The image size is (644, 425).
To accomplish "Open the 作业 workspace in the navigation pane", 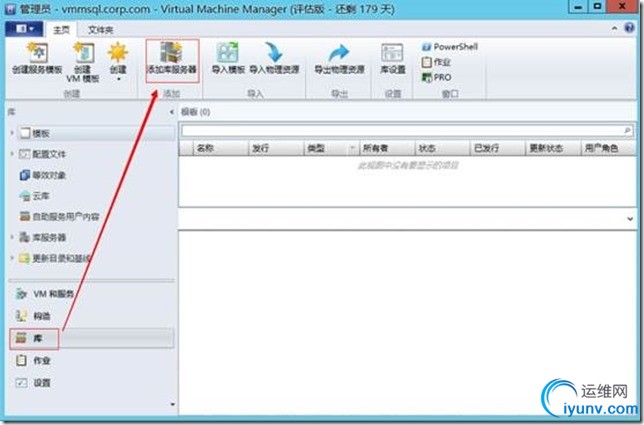I will 92,361.
